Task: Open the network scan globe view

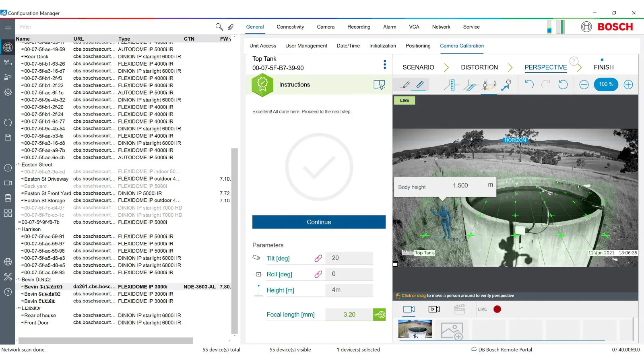Action: point(8,47)
